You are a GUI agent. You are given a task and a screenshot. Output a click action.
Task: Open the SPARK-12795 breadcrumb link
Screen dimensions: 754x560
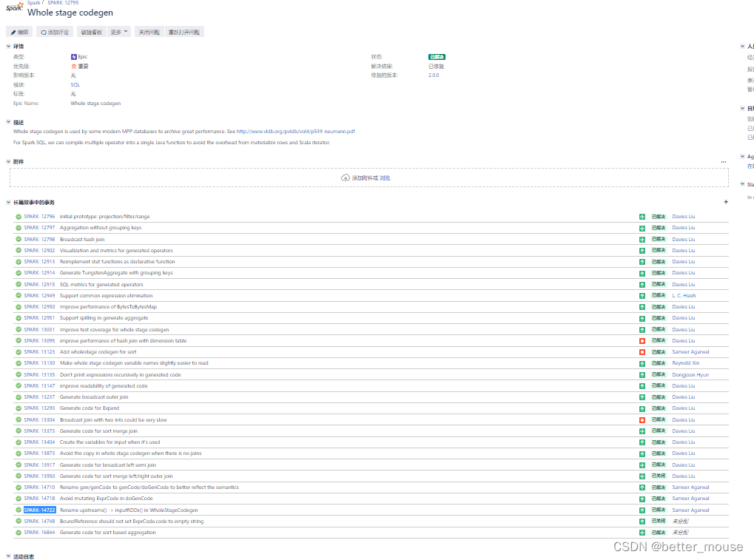click(63, 2)
